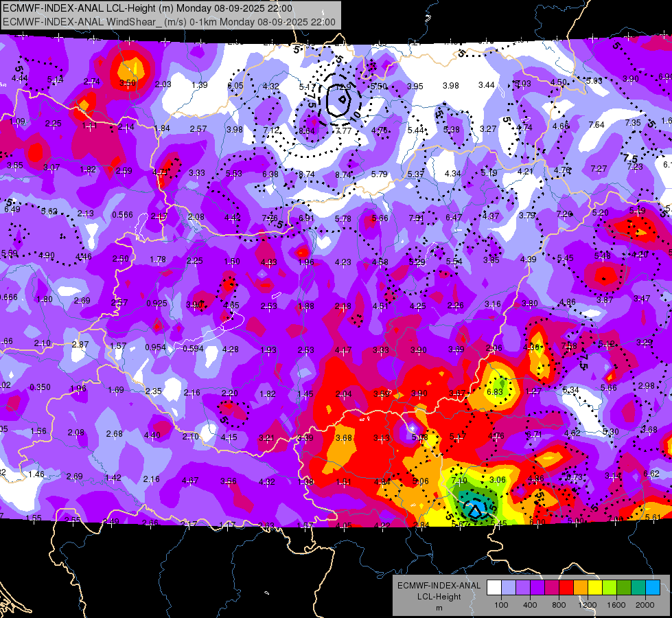Click the wind shear value 6.05

click(235, 86)
